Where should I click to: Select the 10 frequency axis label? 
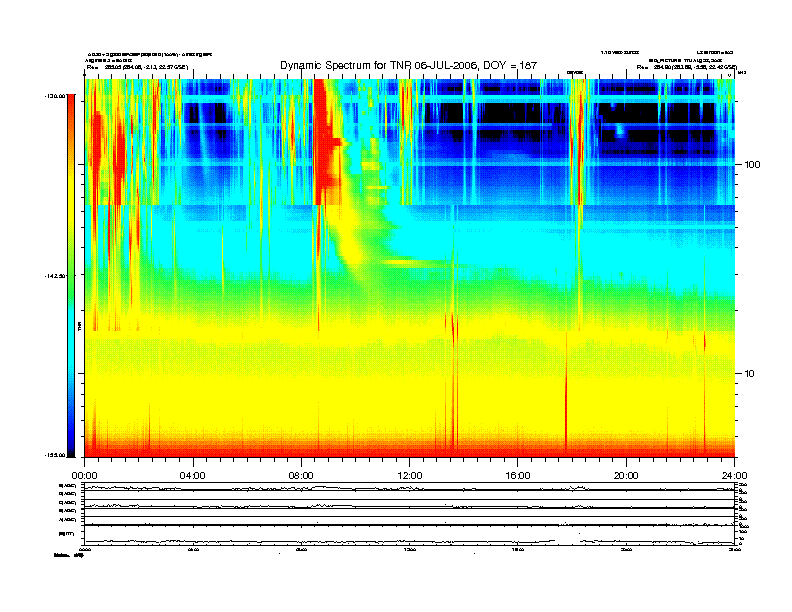click(750, 374)
